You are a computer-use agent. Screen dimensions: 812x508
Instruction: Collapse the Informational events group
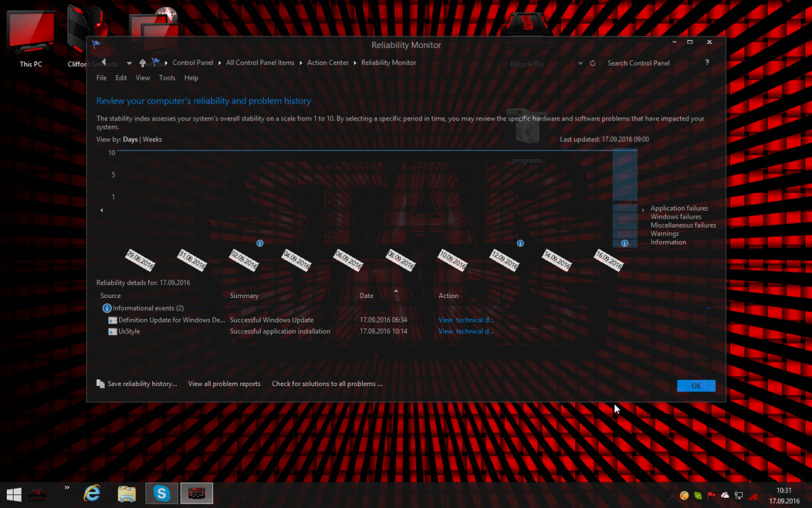(x=708, y=308)
